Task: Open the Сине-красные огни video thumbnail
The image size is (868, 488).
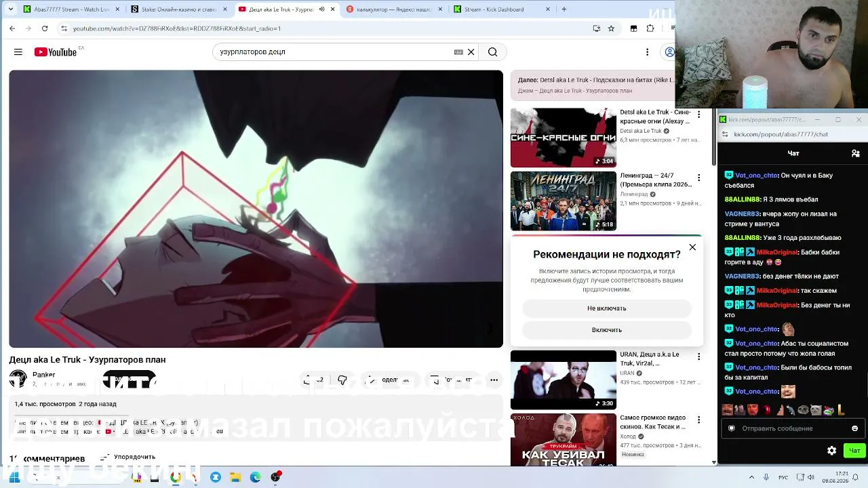Action: 564,138
